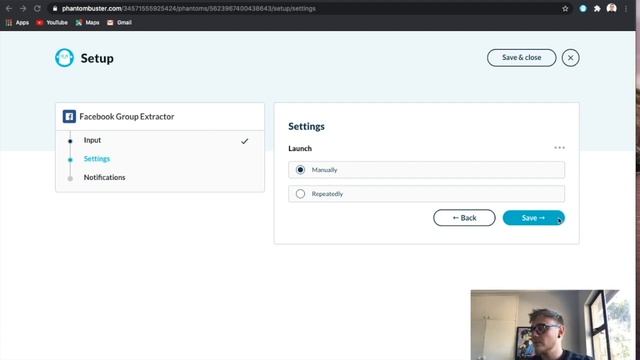Image resolution: width=640 pixels, height=360 pixels.
Task: Click the address bar lock icon
Action: [x=55, y=8]
